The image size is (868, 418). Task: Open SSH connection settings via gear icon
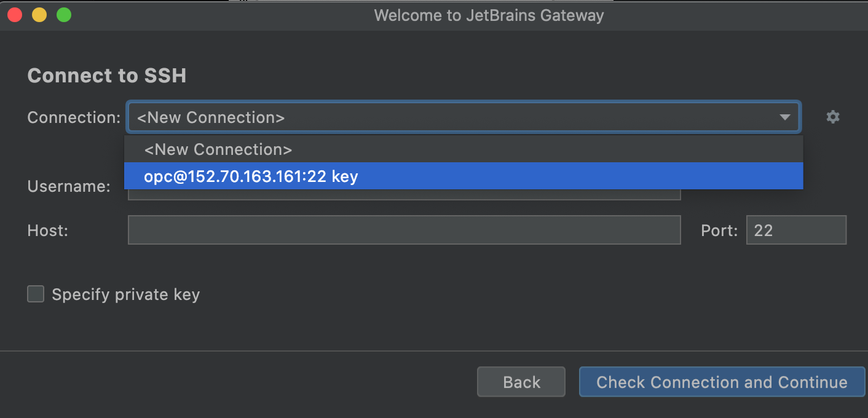pos(833,117)
